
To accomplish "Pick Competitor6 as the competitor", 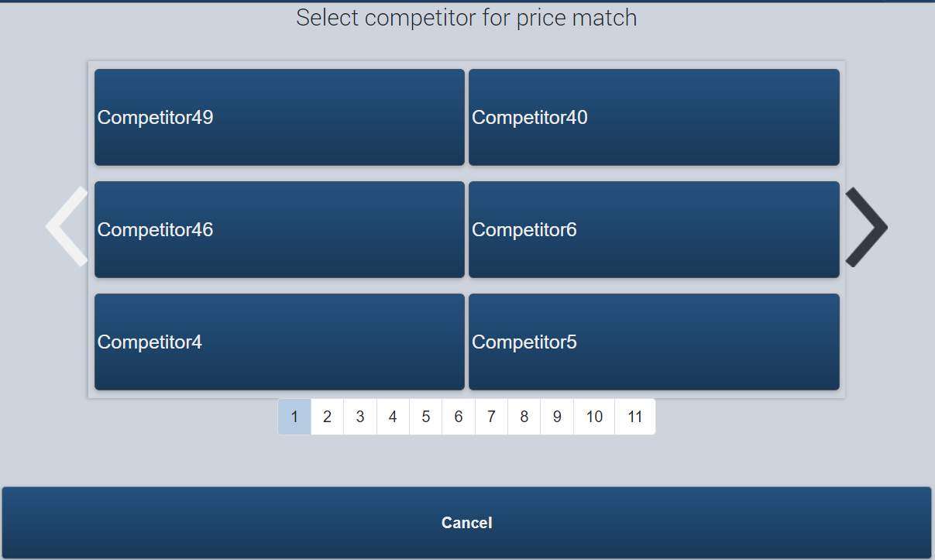I will click(x=654, y=229).
